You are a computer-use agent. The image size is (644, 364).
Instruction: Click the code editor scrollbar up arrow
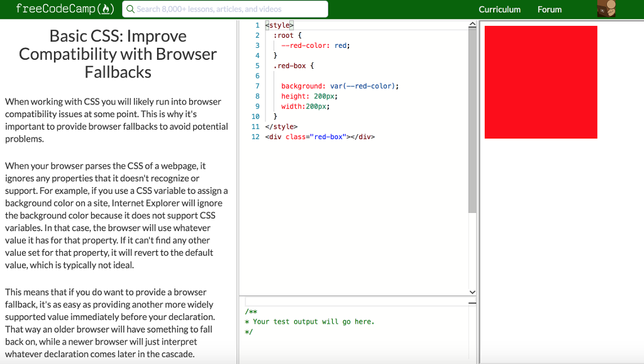click(472, 23)
